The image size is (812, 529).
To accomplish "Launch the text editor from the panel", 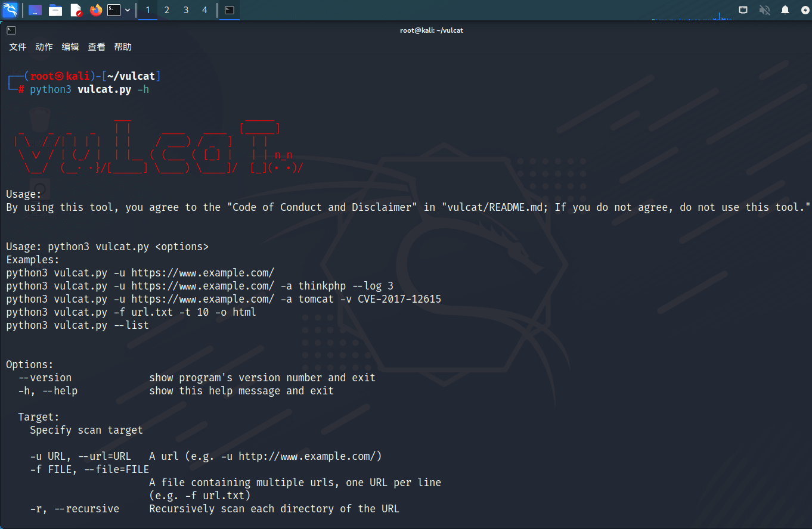I will click(x=76, y=10).
